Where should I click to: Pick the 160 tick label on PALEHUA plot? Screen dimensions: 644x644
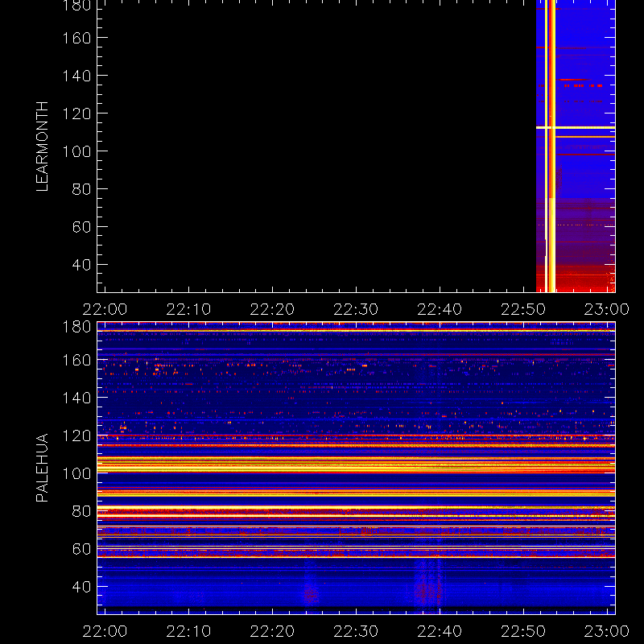(76, 360)
